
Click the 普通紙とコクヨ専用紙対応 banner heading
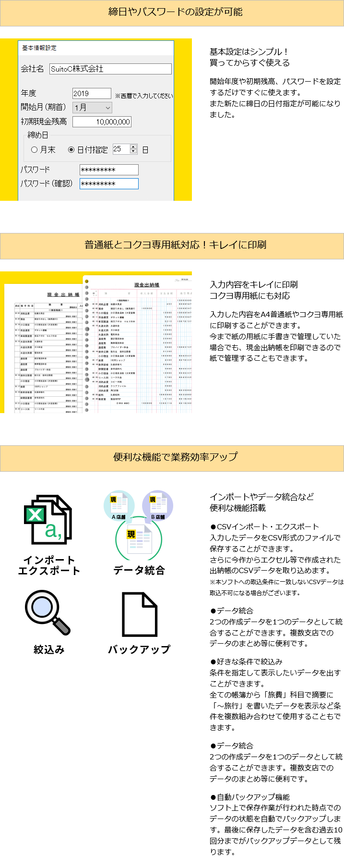172,245
